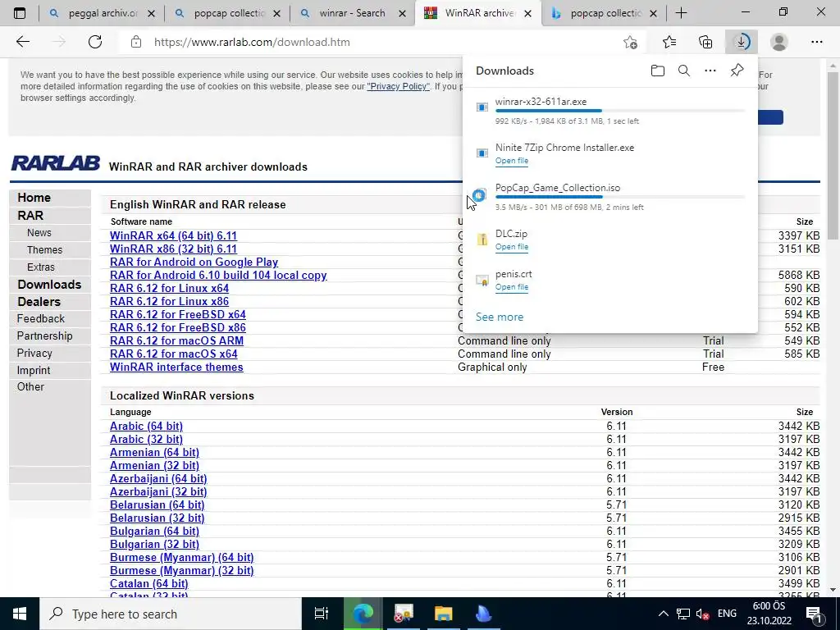Image resolution: width=840 pixels, height=630 pixels.
Task: Open the Home menu item
Action: (34, 198)
